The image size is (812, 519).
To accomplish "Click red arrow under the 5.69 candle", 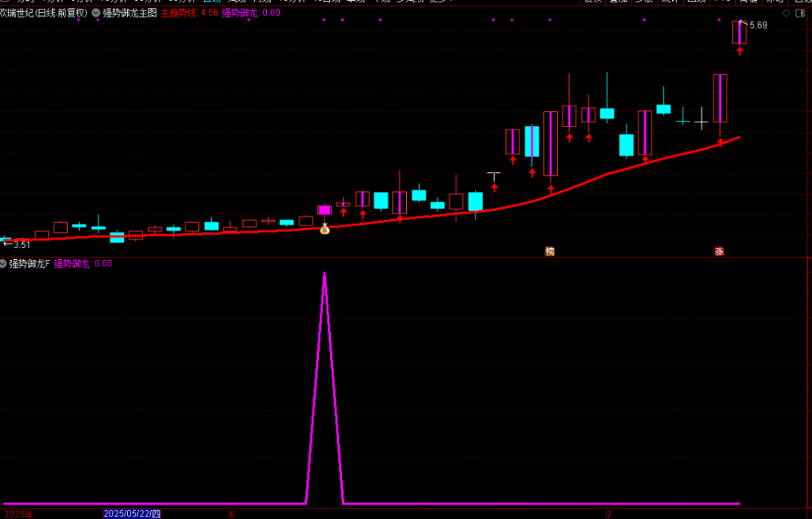I will [740, 51].
